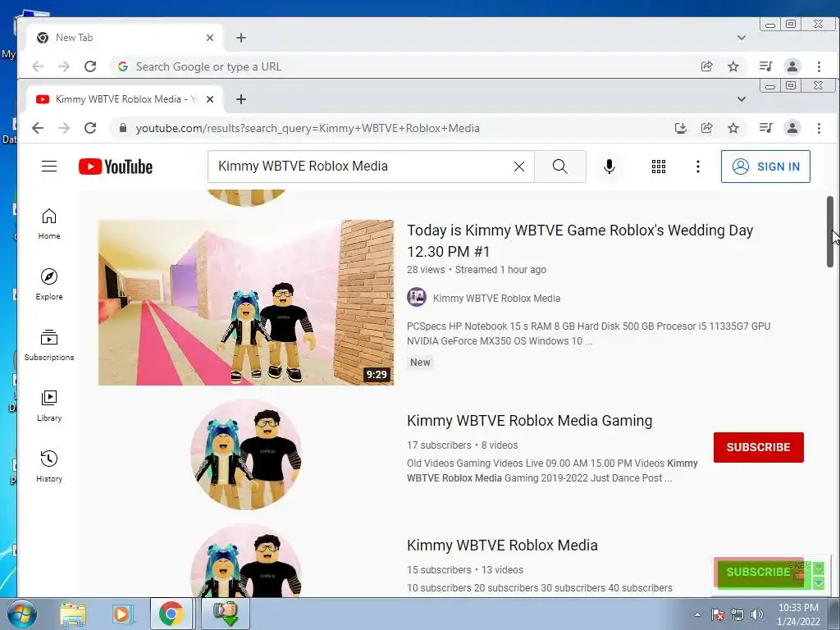Click the Chrome taskbar icon
Screen dimensions: 840x630
coord(171,614)
